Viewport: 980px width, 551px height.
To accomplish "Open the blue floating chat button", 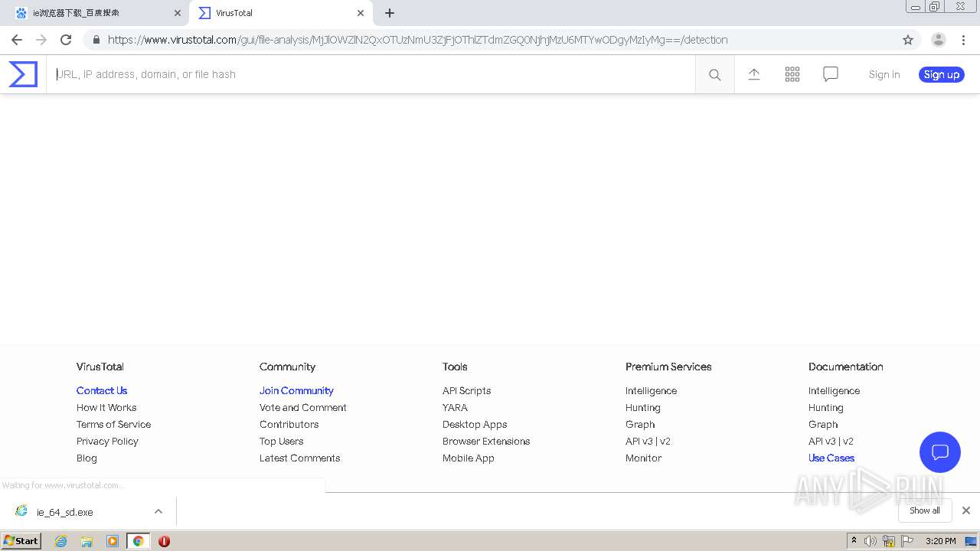I will pos(940,452).
